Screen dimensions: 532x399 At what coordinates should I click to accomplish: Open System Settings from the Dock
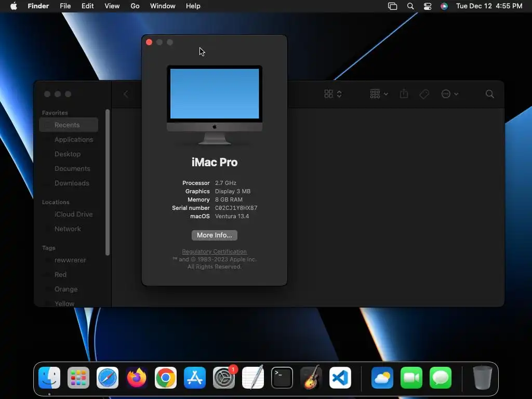click(224, 378)
